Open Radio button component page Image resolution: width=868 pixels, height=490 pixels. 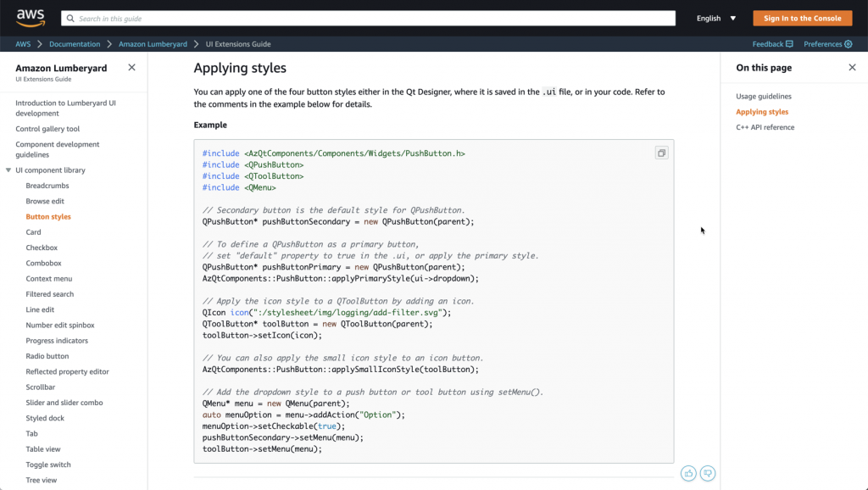[47, 356]
